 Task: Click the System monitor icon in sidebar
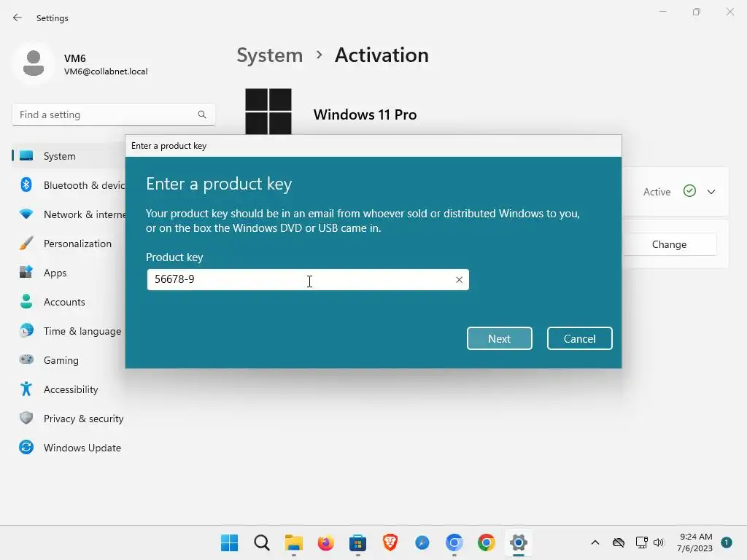point(26,156)
